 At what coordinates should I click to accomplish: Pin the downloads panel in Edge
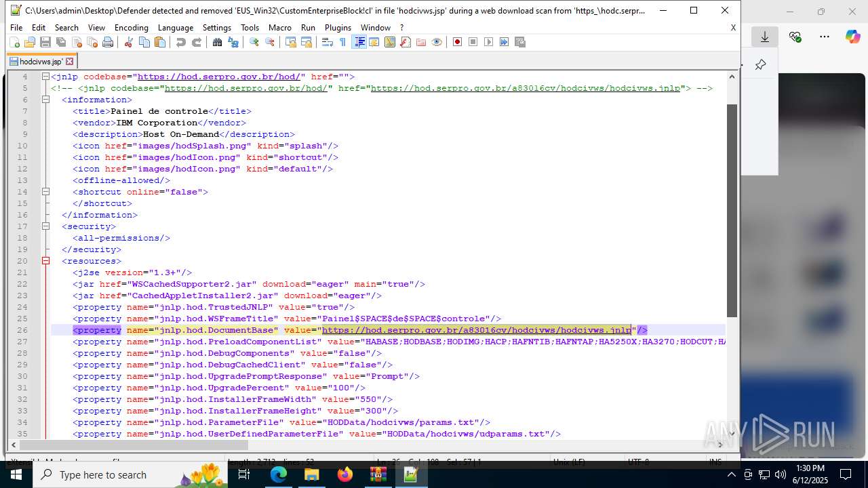click(760, 65)
